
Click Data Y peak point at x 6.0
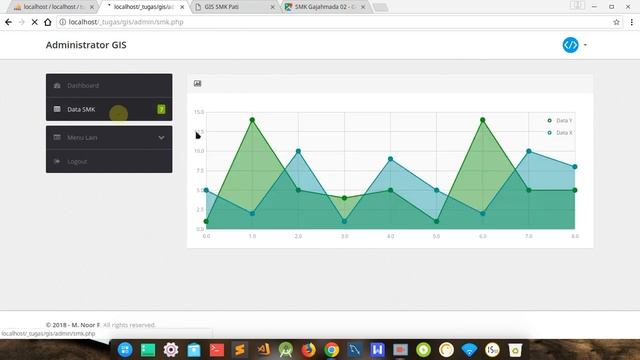click(483, 120)
